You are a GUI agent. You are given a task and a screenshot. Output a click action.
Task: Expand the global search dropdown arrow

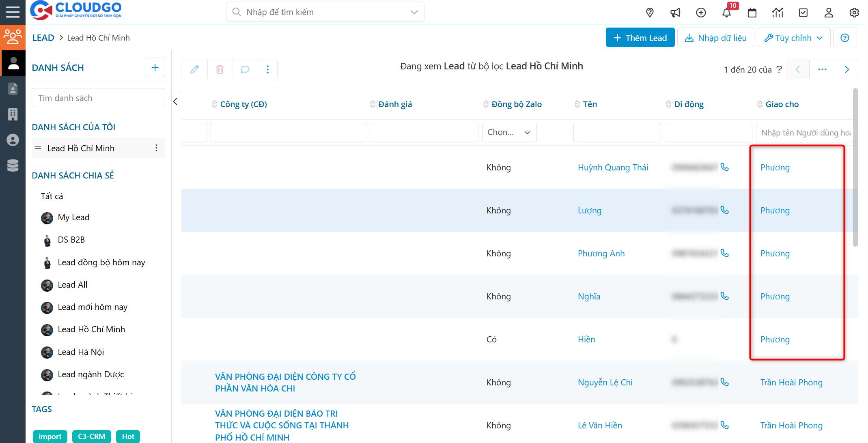(x=414, y=12)
